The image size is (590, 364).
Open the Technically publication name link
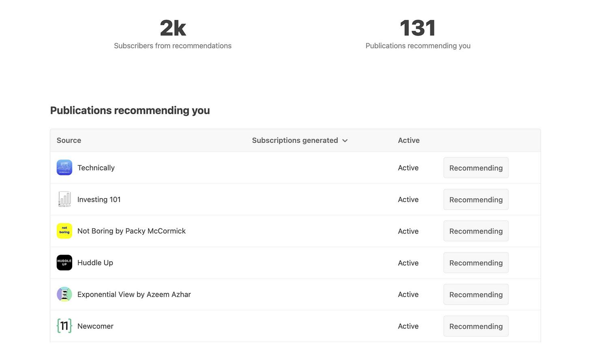coord(96,168)
